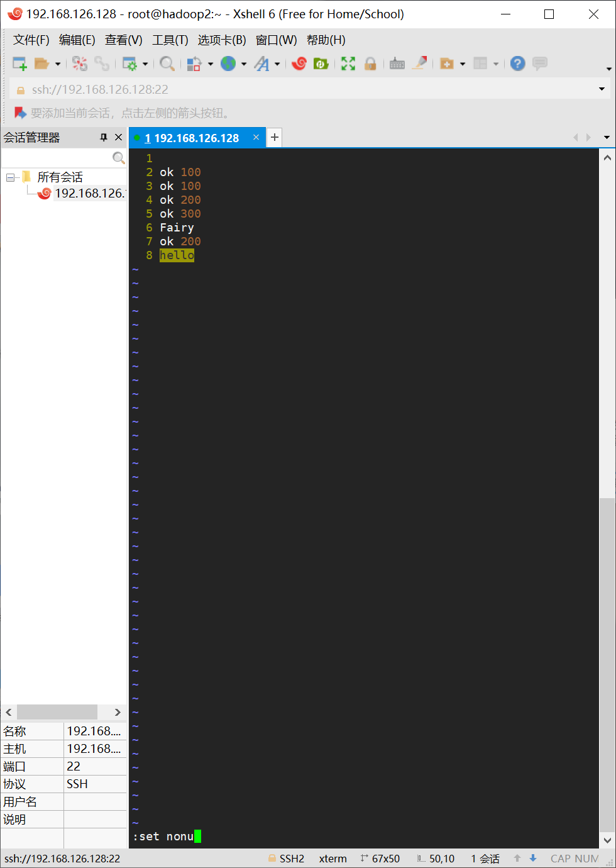Image resolution: width=616 pixels, height=868 pixels.
Task: Click the Reconnect chain-link icon
Action: pos(102,64)
